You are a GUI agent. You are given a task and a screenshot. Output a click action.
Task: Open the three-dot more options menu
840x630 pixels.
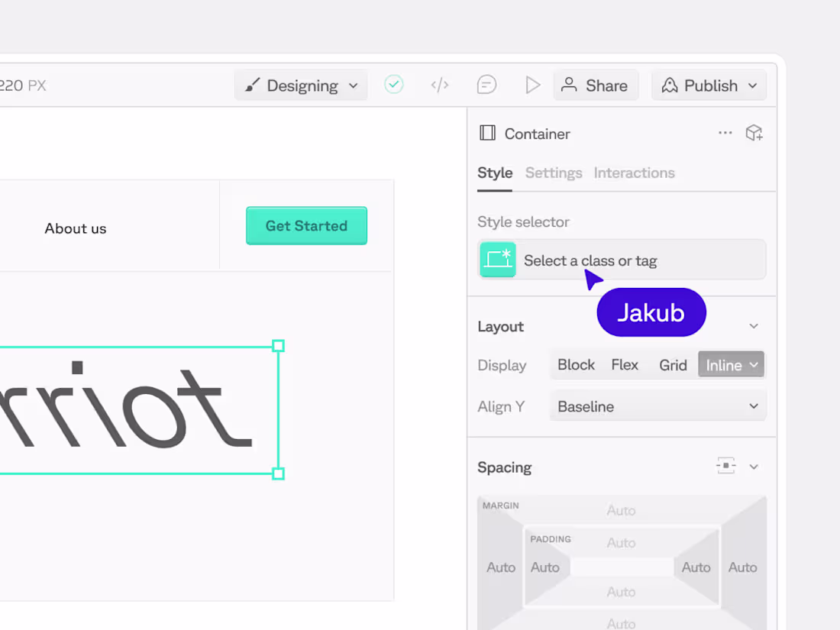[x=725, y=133]
